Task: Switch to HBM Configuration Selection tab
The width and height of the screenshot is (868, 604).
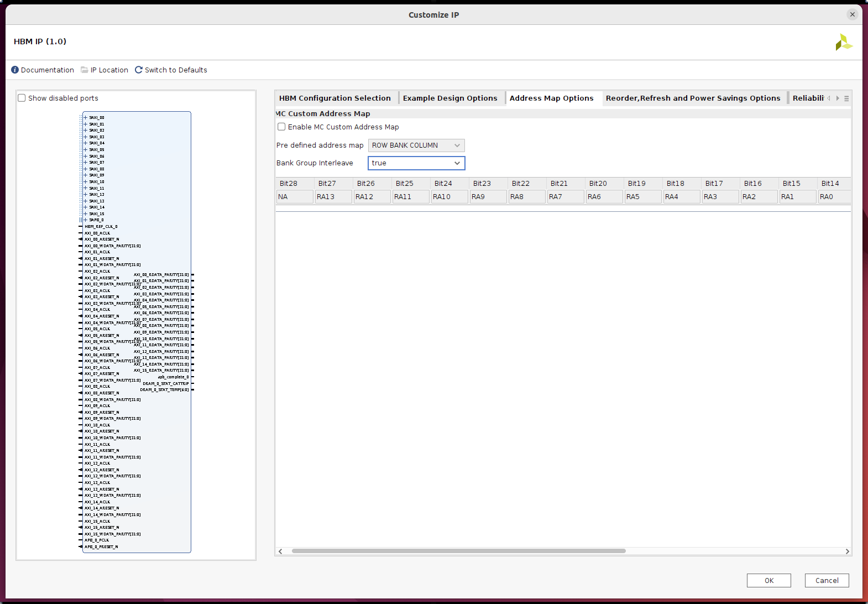Action: point(334,98)
